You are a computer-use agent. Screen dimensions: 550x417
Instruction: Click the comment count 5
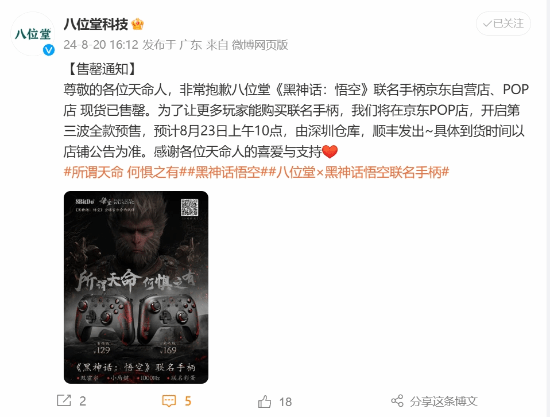click(x=188, y=401)
